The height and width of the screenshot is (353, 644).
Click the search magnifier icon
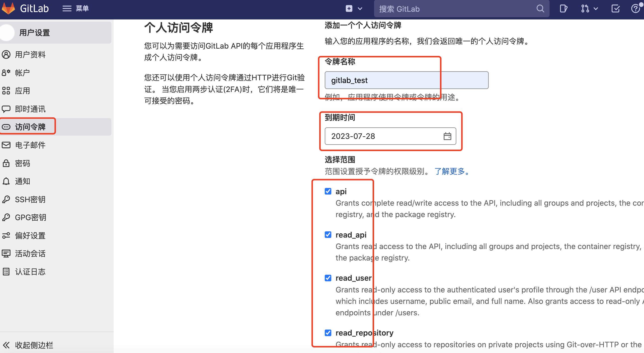point(540,9)
